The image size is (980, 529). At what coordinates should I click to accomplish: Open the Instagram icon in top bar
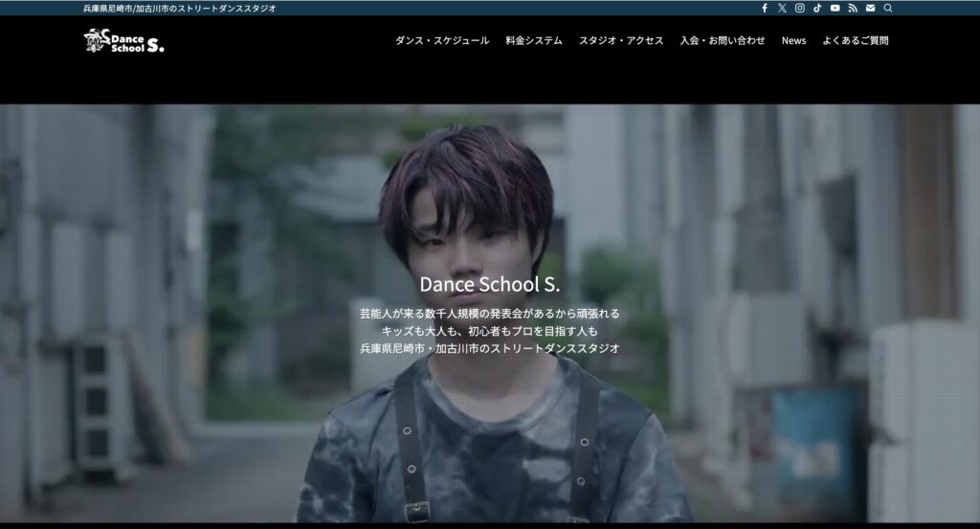(x=800, y=8)
